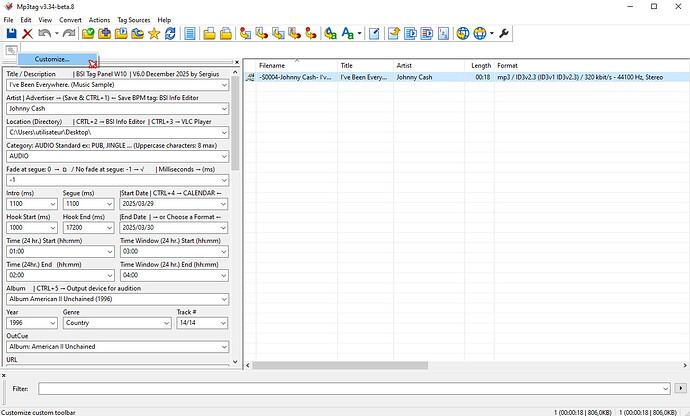Click the filter options arrow button
The image size is (690, 416).
coord(680,389)
